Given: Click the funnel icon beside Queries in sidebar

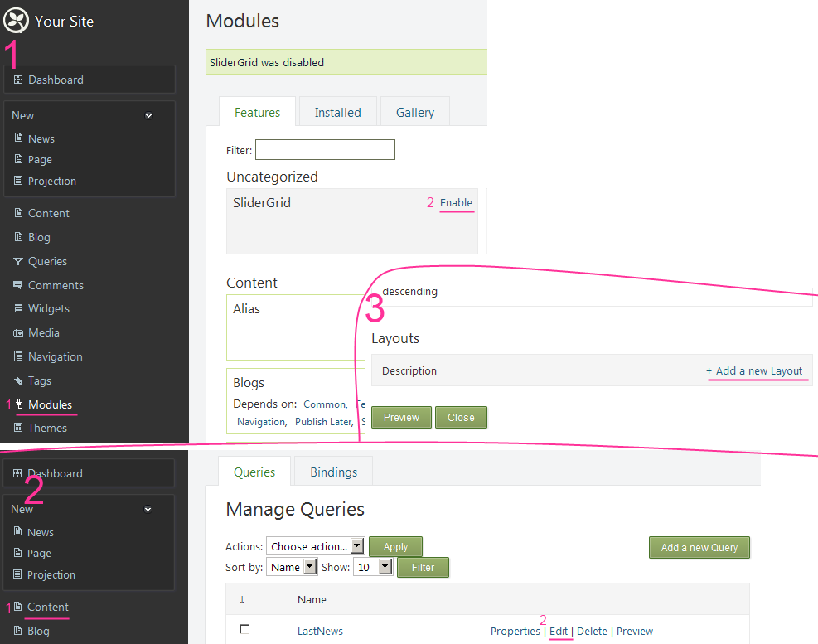Looking at the screenshot, I should point(18,261).
